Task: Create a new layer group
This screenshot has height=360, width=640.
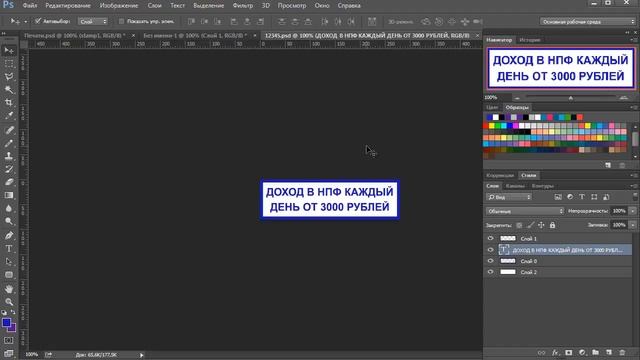Action: pos(596,352)
